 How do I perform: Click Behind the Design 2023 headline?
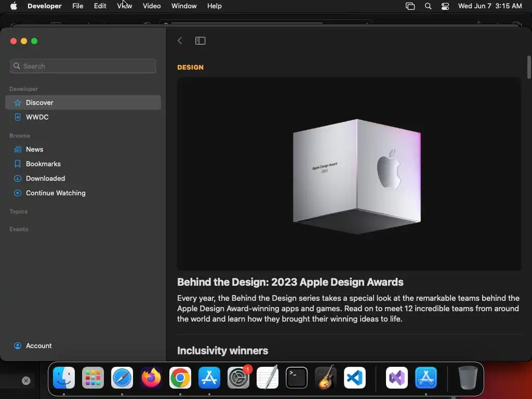click(x=290, y=282)
